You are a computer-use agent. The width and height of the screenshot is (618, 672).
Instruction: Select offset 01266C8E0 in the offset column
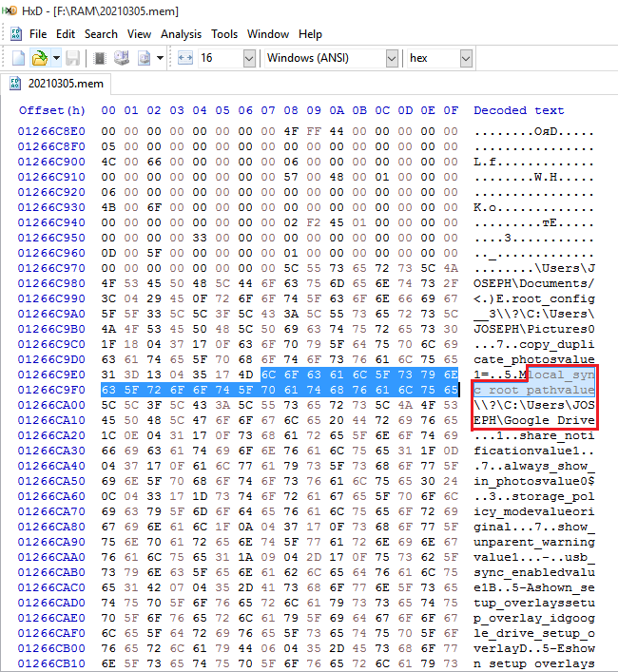[51, 131]
